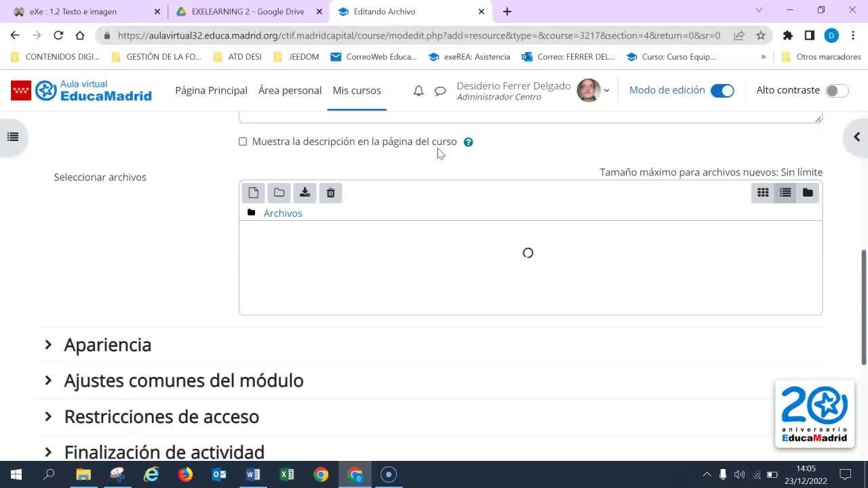This screenshot has height=488, width=868.
Task: Turn off Modo de edición switch
Action: (722, 91)
